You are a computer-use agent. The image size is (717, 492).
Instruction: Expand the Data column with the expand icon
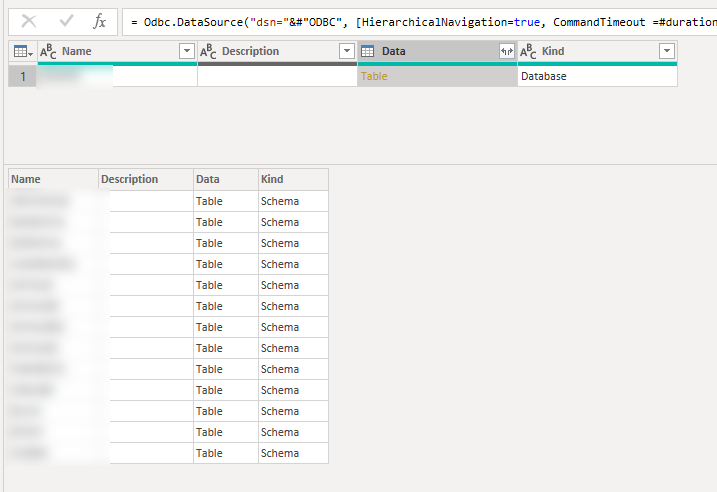pyautogui.click(x=507, y=51)
